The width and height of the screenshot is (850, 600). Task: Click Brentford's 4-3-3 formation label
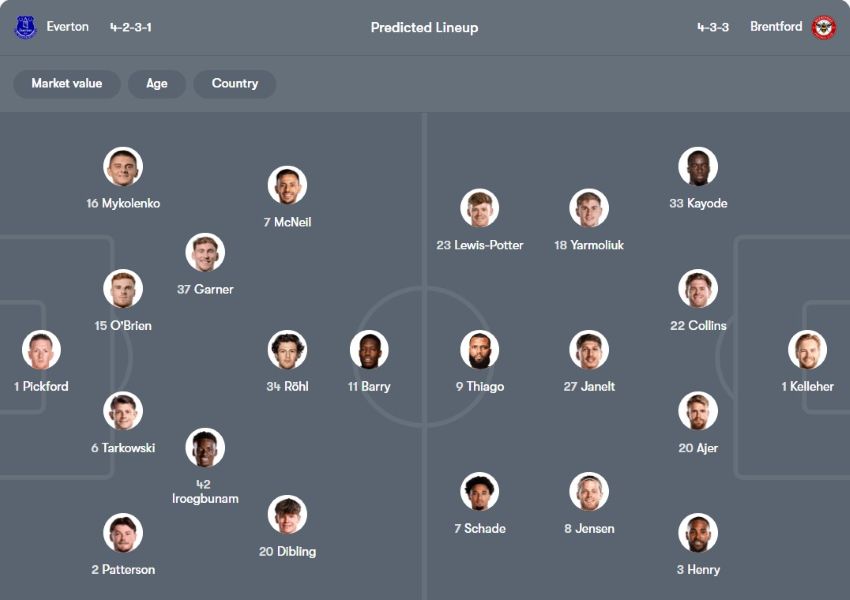pos(713,27)
